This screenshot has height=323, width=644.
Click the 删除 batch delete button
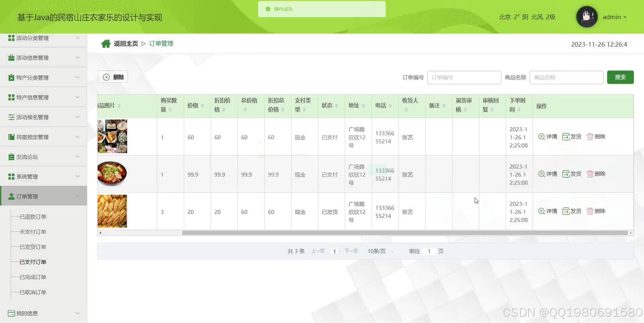click(x=113, y=77)
